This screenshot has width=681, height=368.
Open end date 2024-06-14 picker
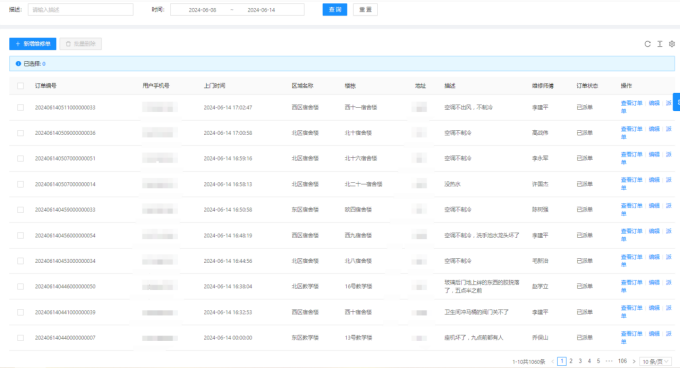pos(261,10)
